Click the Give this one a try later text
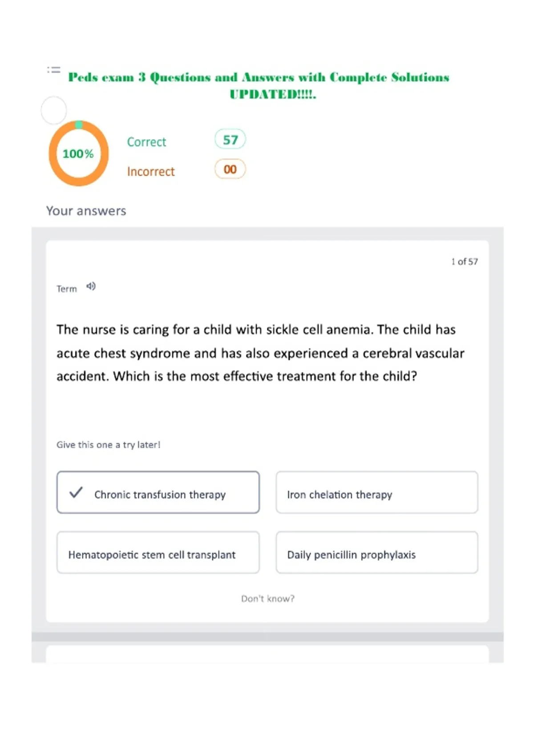This screenshot has height=756, width=534. 109,445
